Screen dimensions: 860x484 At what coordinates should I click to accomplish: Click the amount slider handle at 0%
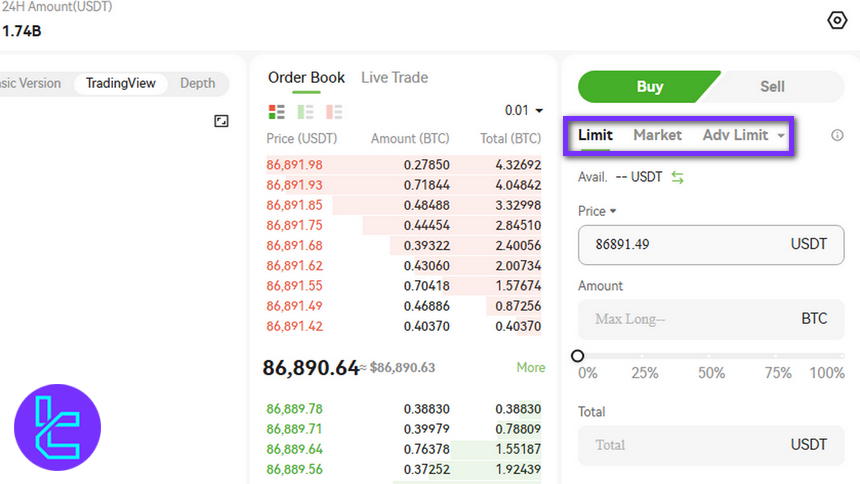[x=578, y=356]
